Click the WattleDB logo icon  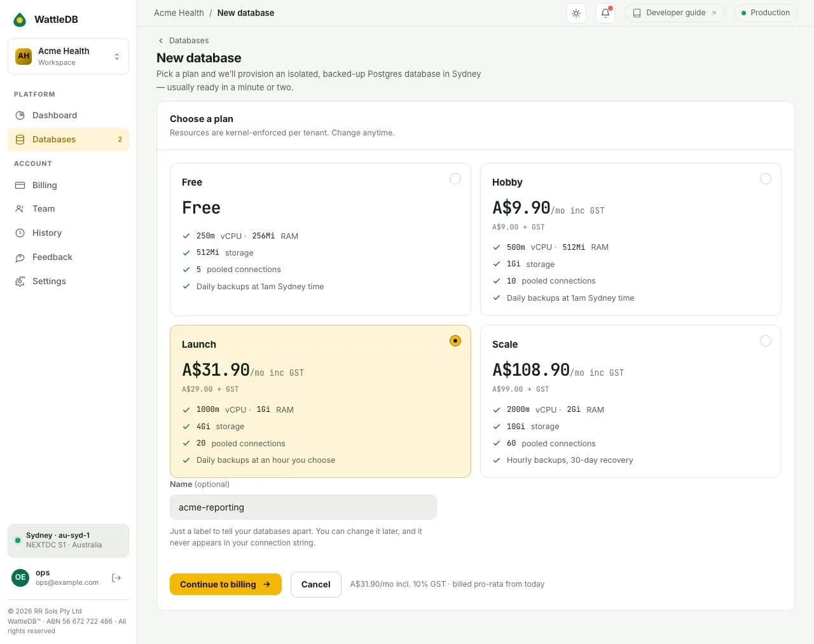click(x=20, y=20)
